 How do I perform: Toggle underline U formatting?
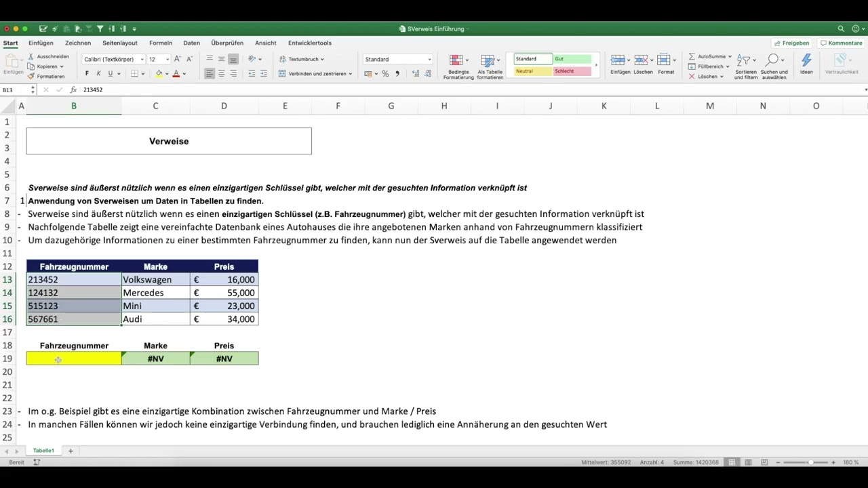110,73
